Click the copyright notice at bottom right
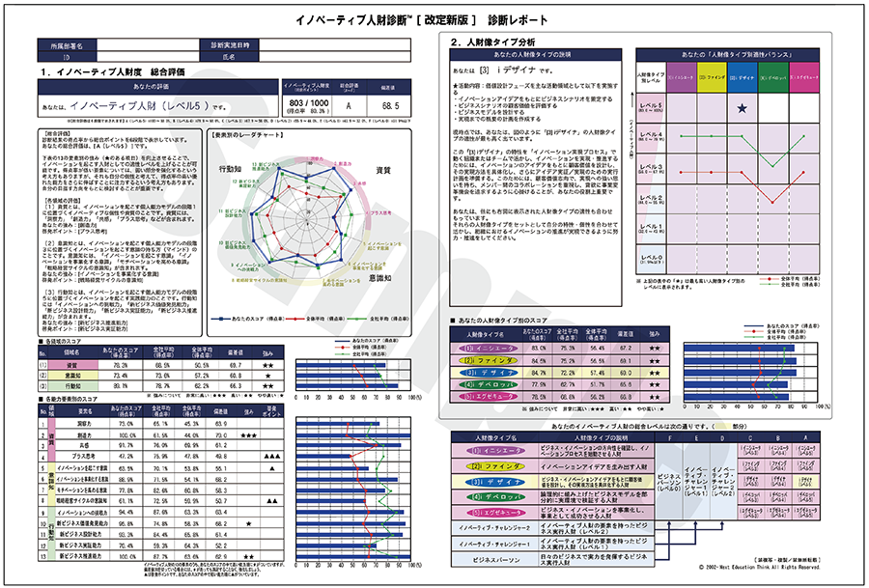 (759, 568)
